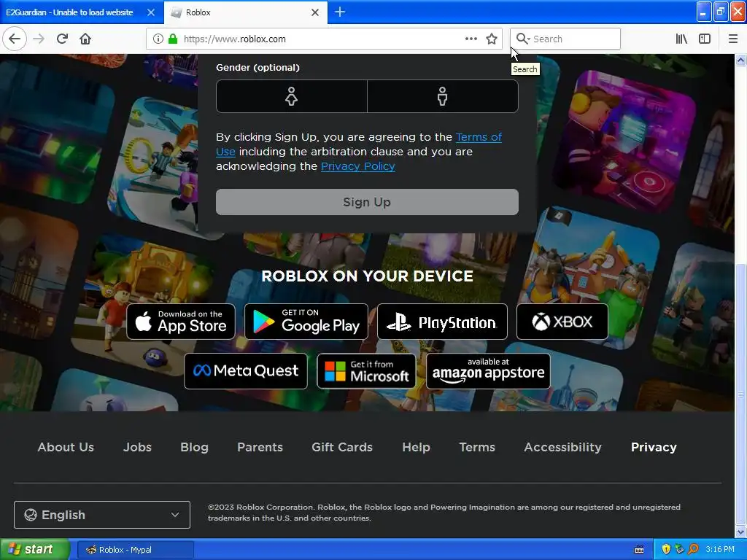Bookmark this page with the star

click(492, 39)
